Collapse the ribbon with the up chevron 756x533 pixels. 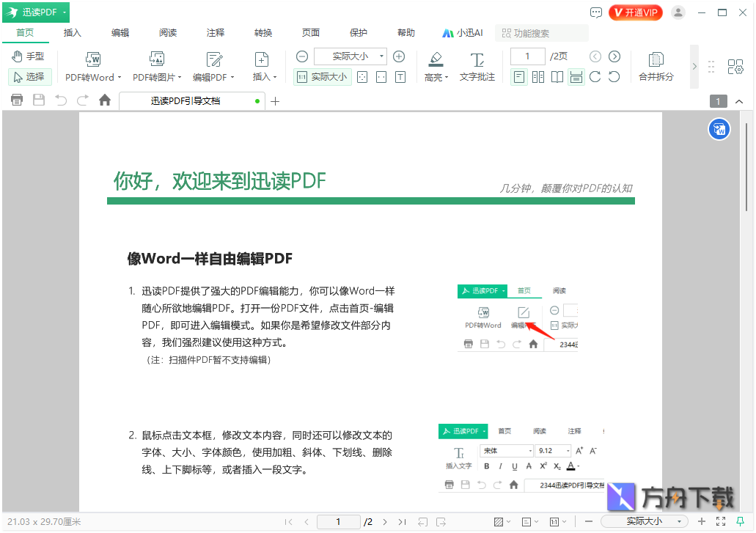[x=738, y=102]
